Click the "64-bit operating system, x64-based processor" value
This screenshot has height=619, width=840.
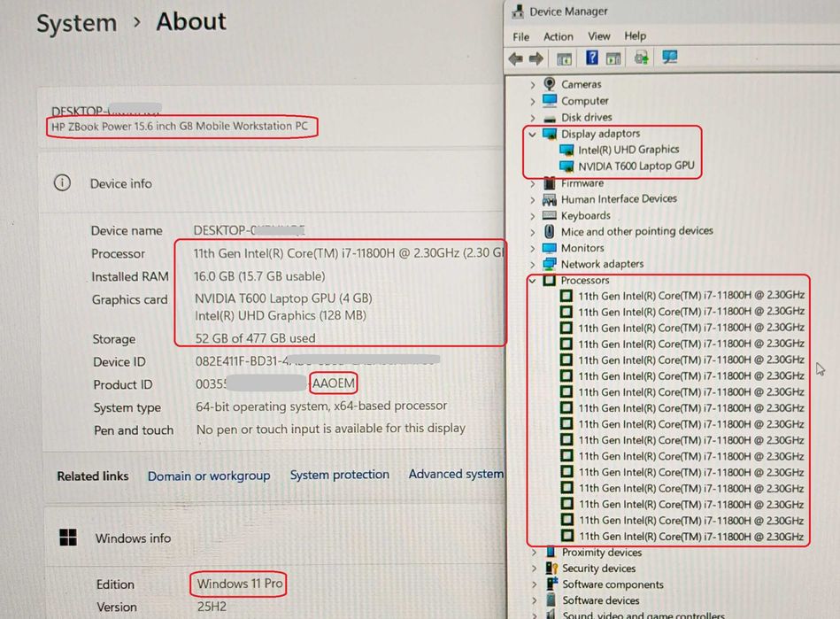[321, 406]
